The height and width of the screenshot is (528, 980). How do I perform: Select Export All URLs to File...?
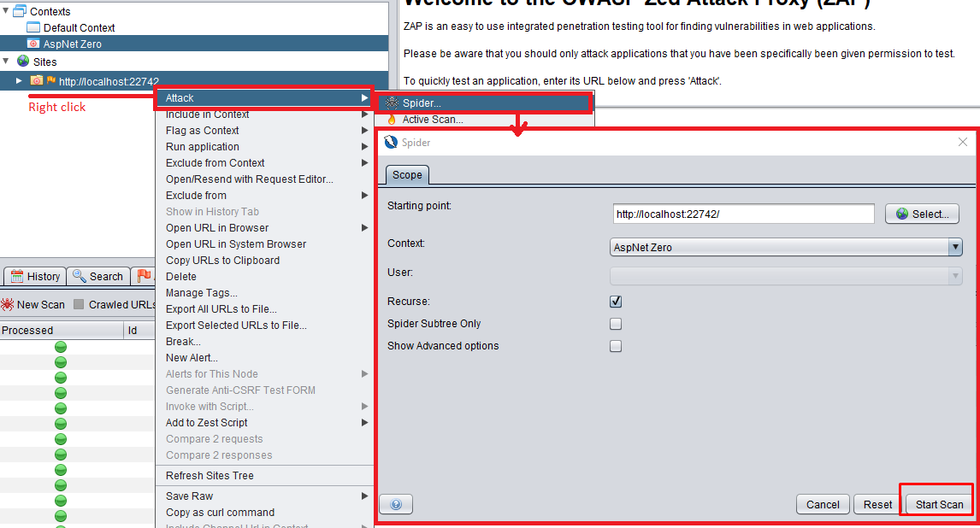(x=265, y=309)
